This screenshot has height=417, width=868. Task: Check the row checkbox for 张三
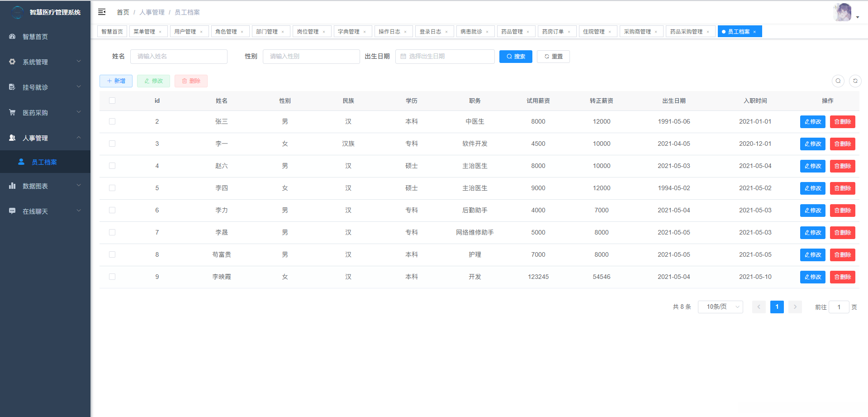[112, 121]
